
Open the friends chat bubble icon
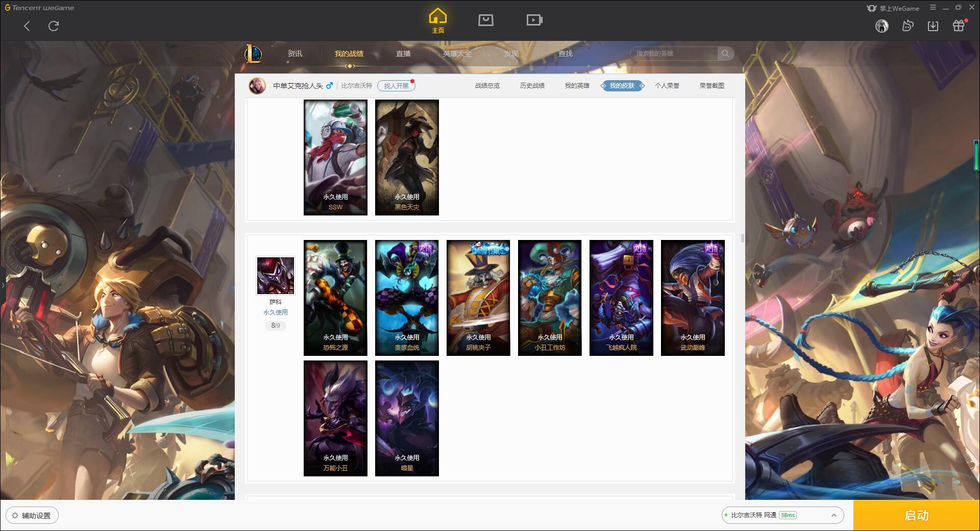click(x=908, y=26)
